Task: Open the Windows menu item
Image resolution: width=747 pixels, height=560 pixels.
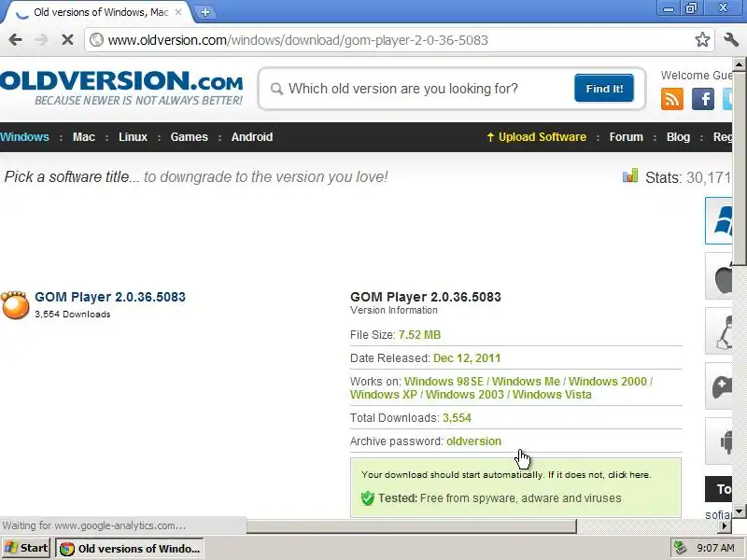Action: coord(24,137)
